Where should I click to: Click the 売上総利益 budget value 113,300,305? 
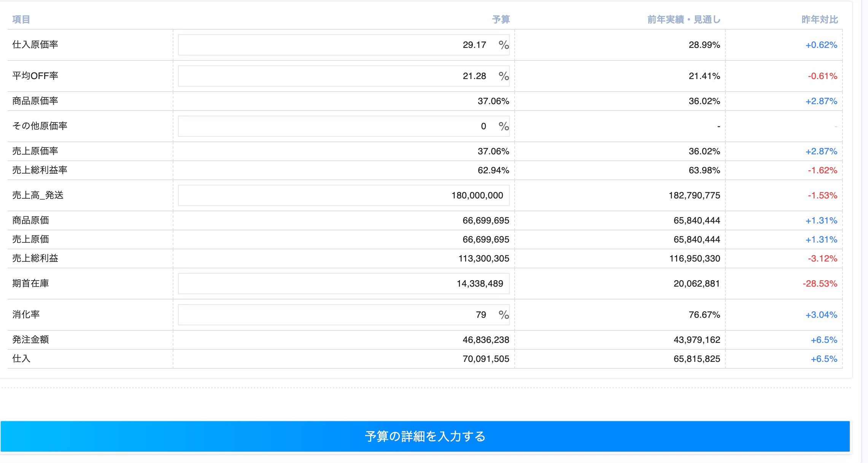tap(483, 258)
